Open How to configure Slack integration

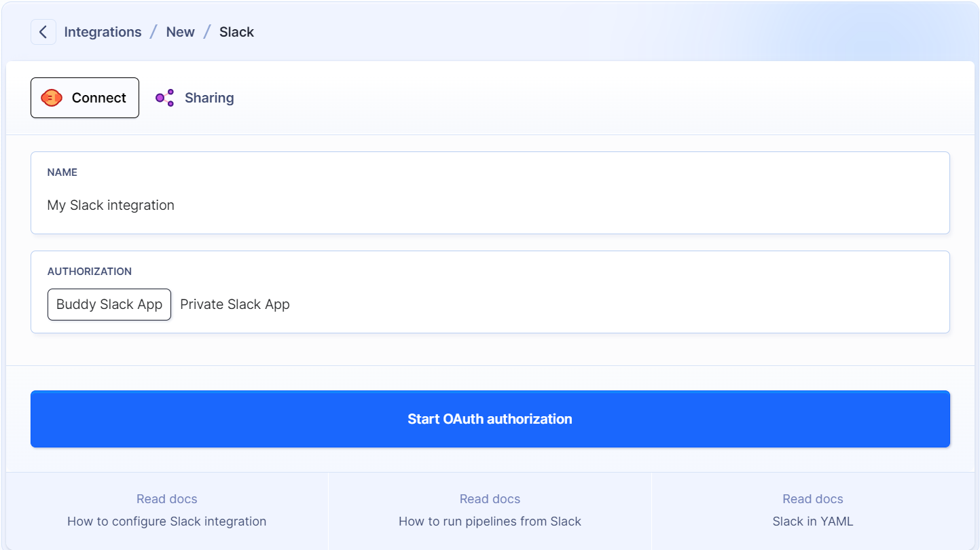click(166, 521)
